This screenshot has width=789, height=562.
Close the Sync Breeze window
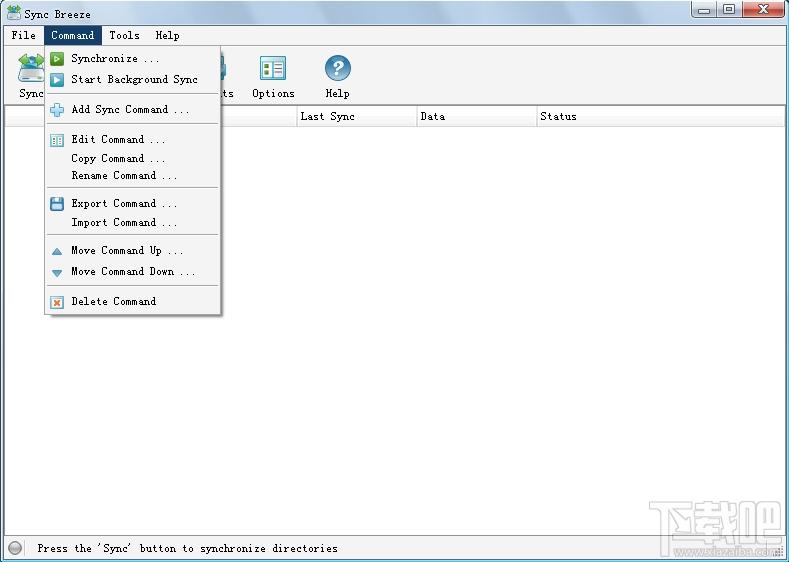click(x=763, y=10)
